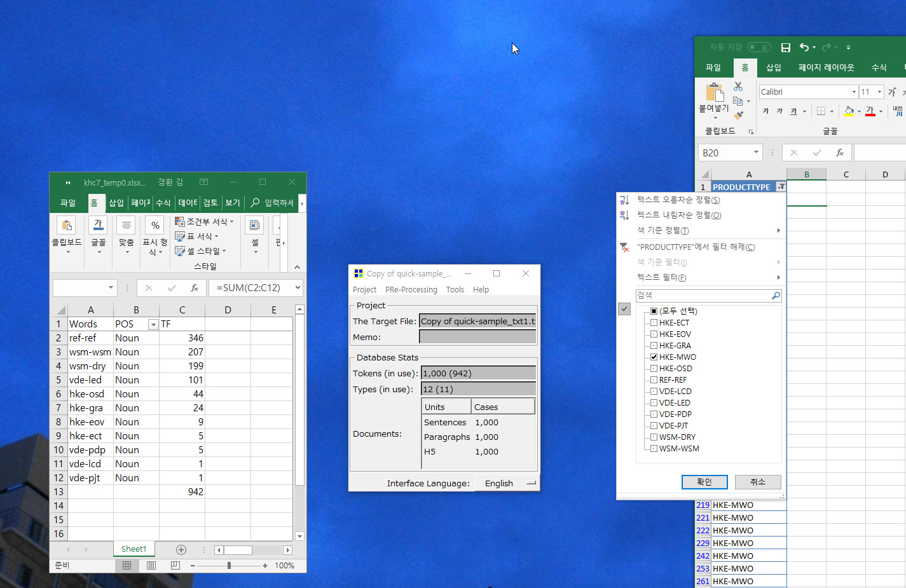Check the HKE-EOV filter box
This screenshot has width=906, height=588.
click(654, 334)
